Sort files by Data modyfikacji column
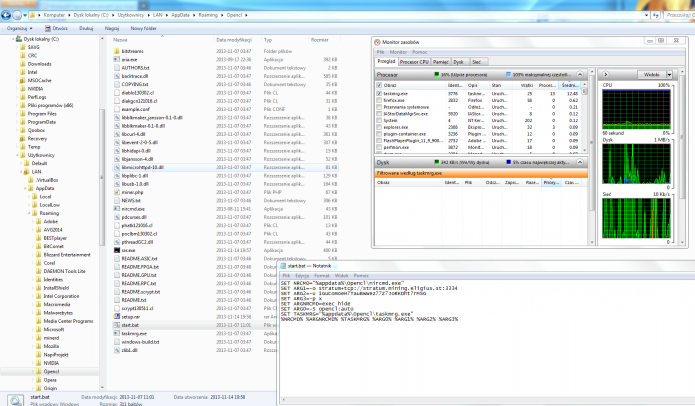Image resolution: width=695 pixels, height=406 pixels. point(237,40)
